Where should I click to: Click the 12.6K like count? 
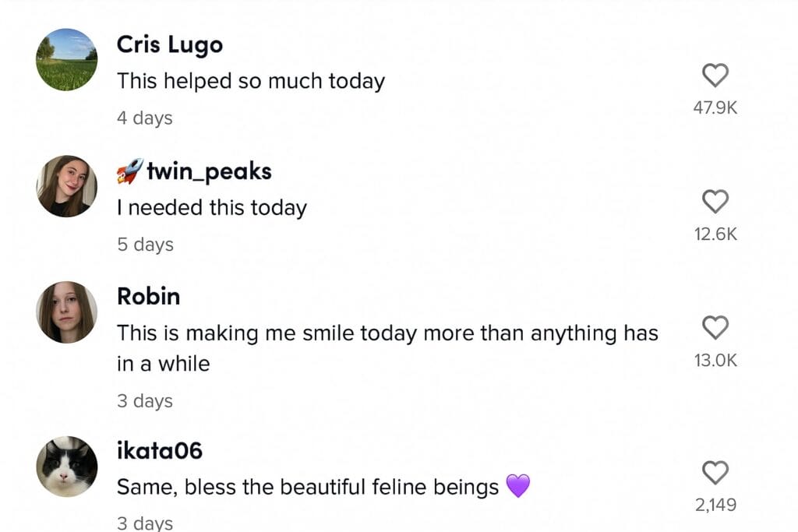point(715,234)
